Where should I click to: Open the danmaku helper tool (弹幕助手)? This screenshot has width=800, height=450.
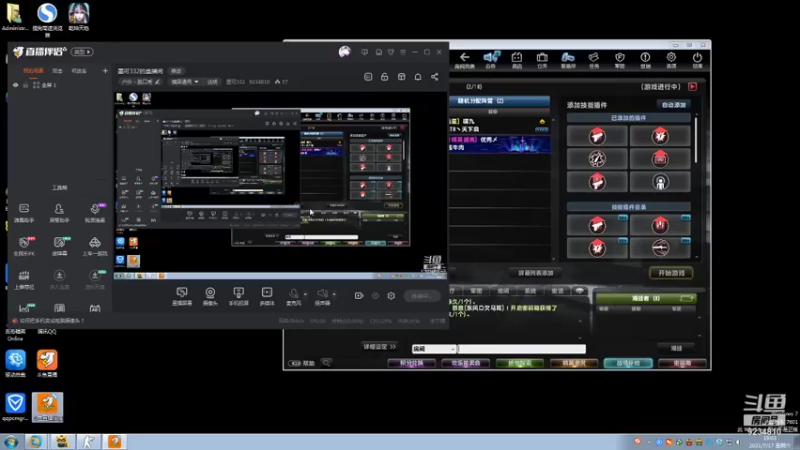[x=24, y=212]
